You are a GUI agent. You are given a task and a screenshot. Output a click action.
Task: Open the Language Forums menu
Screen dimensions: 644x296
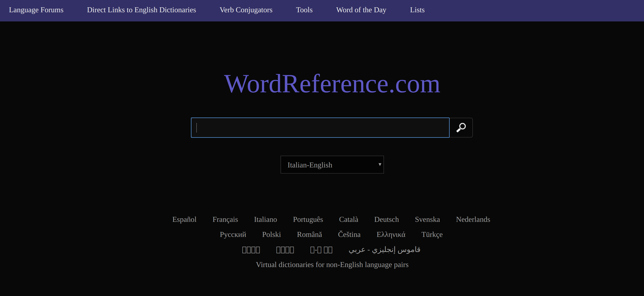click(x=36, y=10)
